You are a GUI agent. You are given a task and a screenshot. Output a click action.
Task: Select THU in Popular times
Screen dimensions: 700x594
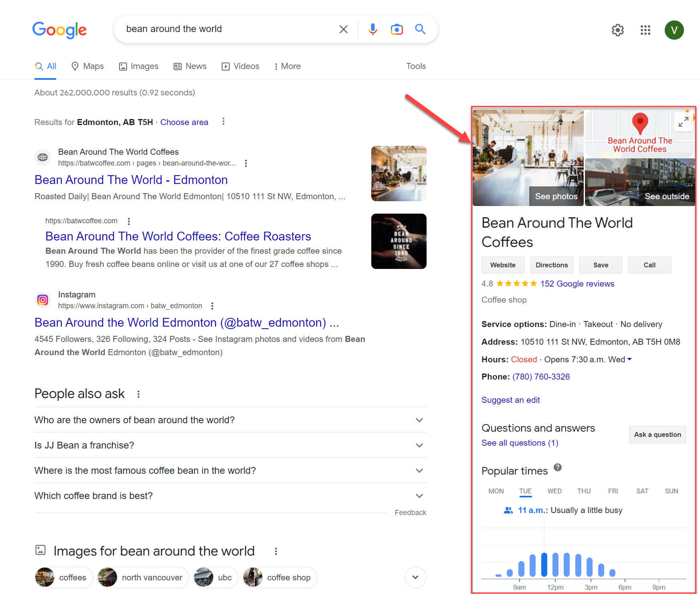pyautogui.click(x=584, y=491)
